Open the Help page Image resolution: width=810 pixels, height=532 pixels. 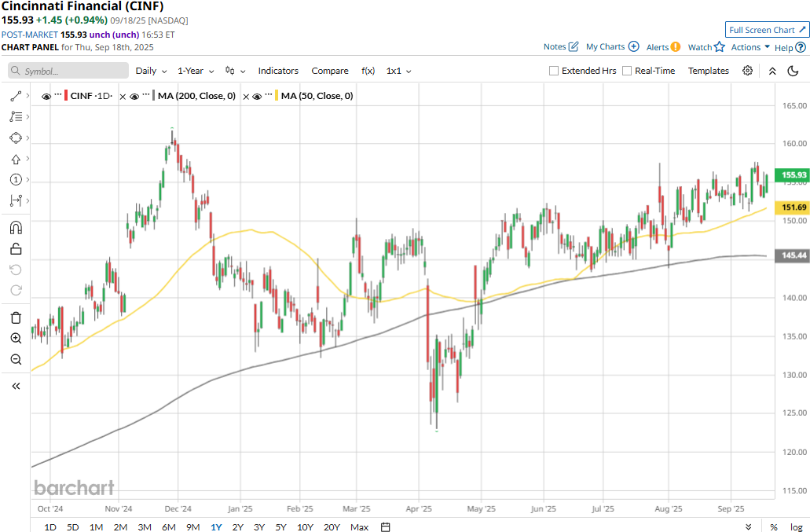point(790,47)
